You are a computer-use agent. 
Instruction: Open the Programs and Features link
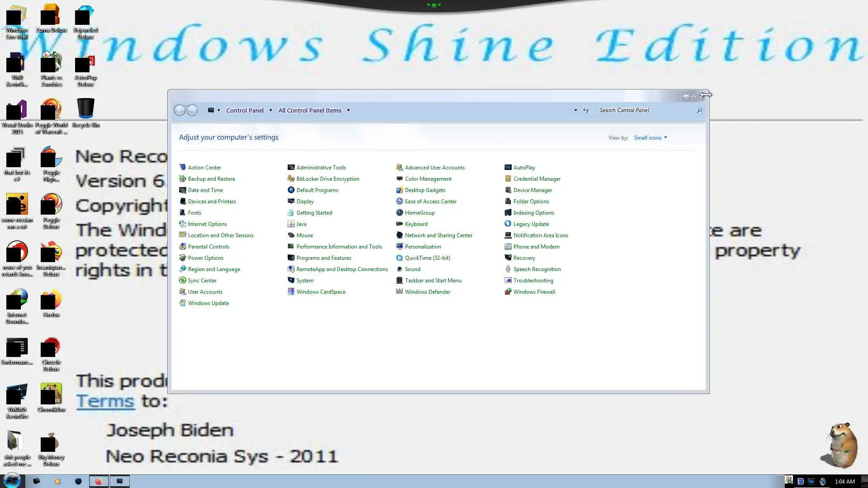pos(324,258)
